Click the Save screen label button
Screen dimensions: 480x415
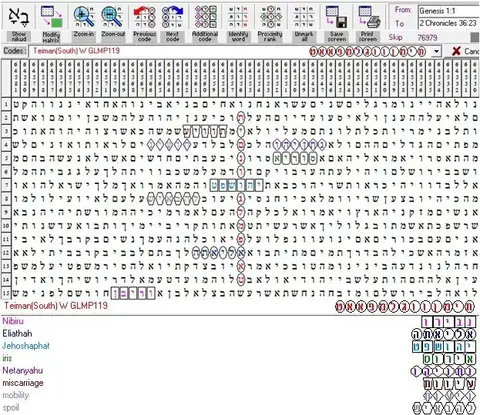[336, 37]
